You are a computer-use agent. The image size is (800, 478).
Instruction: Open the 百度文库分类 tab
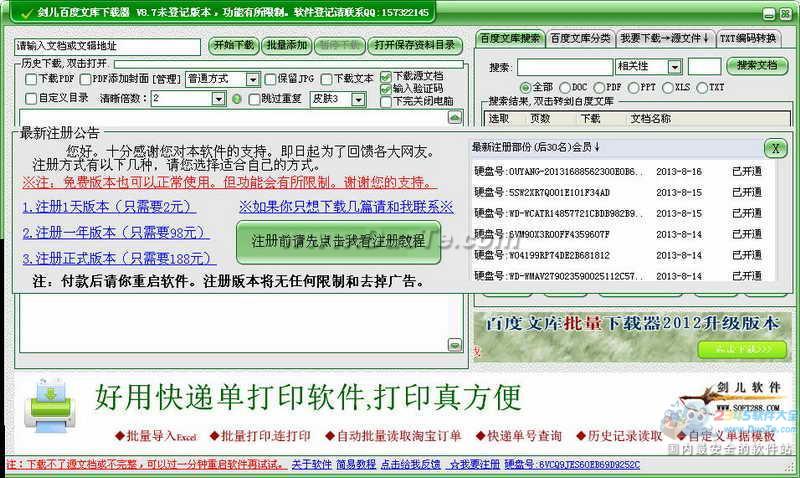pos(580,38)
